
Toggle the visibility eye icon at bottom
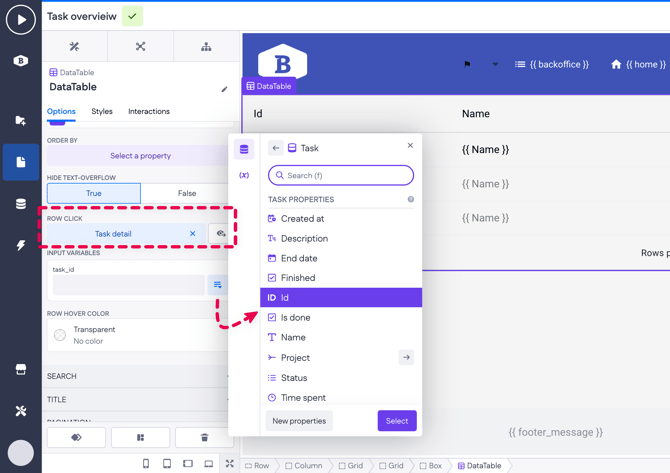pos(76,437)
